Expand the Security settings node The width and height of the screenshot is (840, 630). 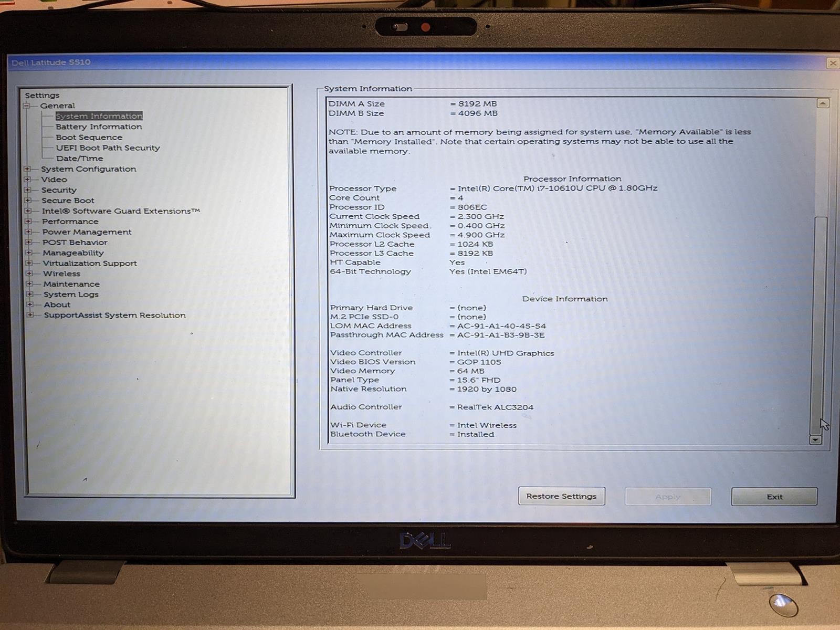pos(27,190)
